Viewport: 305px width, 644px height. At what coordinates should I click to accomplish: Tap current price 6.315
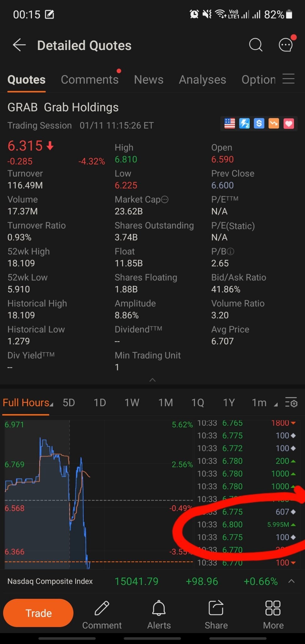tap(25, 146)
